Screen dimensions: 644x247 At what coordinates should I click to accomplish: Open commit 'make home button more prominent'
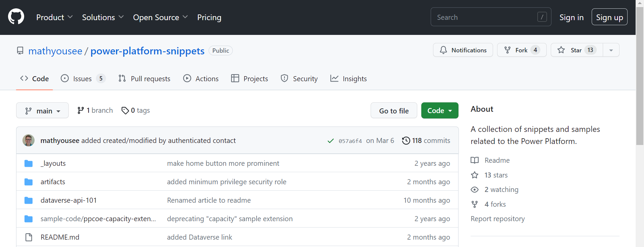223,163
